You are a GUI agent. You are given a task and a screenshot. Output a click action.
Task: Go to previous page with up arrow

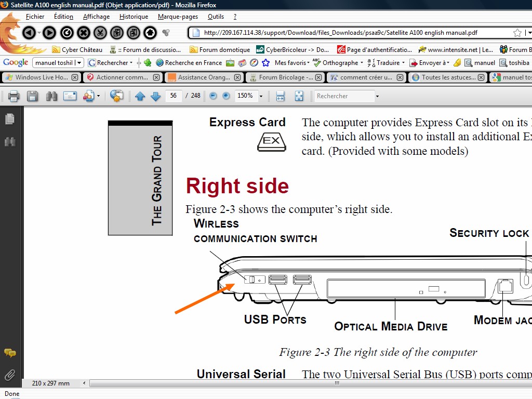[x=140, y=96]
